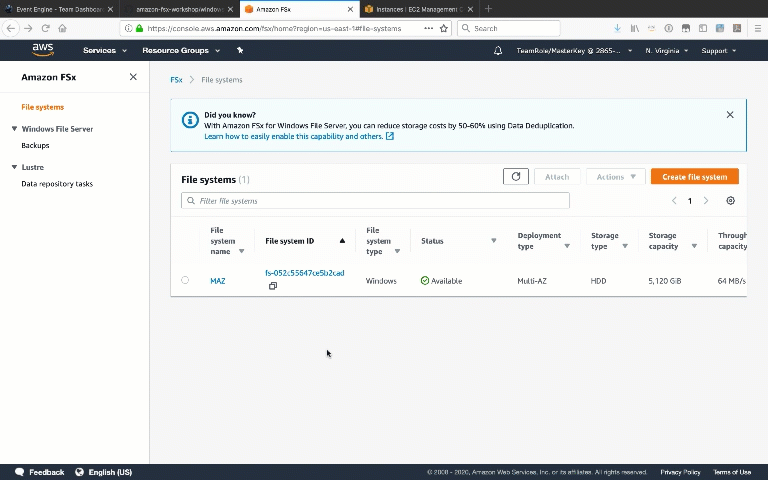Image resolution: width=768 pixels, height=480 pixels.
Task: Click the browser Search box
Action: pos(509,28)
